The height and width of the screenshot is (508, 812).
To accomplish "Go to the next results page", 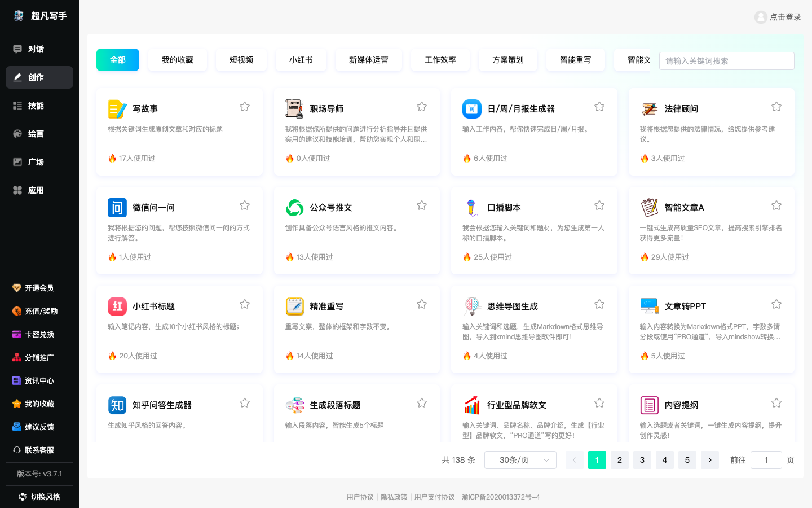I will click(x=709, y=460).
